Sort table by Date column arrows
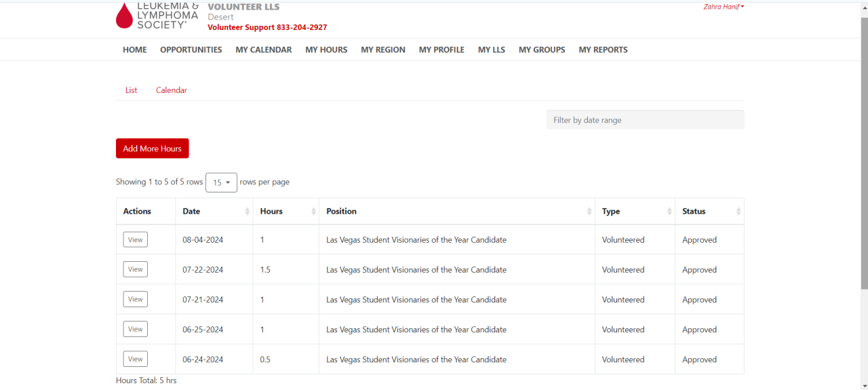This screenshot has height=390, width=868. click(x=247, y=212)
